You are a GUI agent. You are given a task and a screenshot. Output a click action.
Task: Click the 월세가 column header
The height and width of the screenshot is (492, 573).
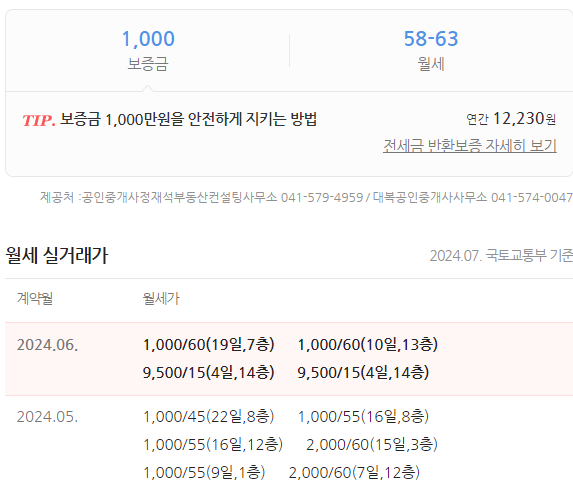[x=161, y=298]
